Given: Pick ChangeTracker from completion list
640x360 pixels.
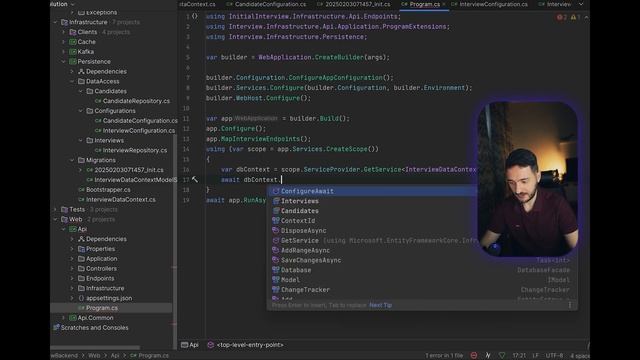Looking at the screenshot, I should pos(305,289).
